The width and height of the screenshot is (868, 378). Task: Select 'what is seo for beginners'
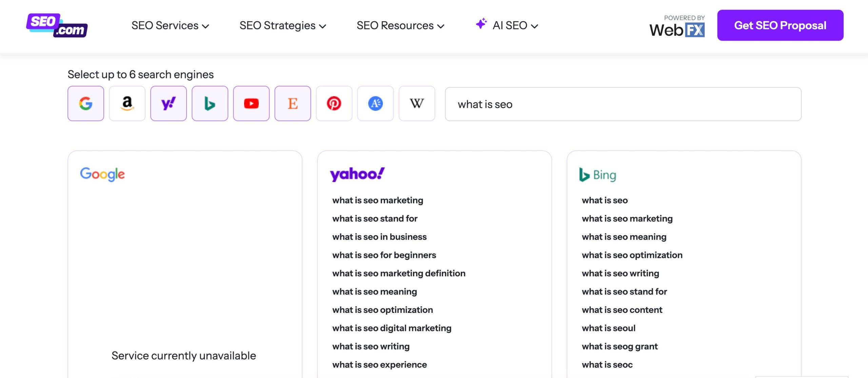[x=384, y=255]
